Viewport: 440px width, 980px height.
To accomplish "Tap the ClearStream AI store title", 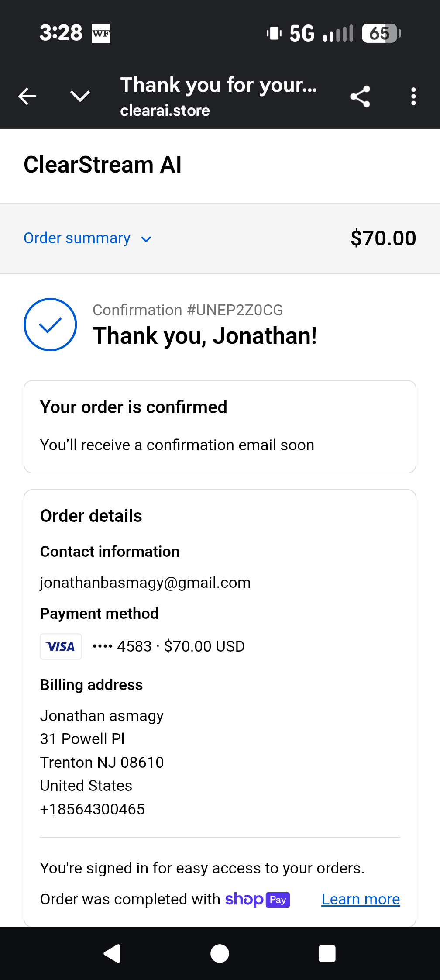I will click(x=103, y=165).
